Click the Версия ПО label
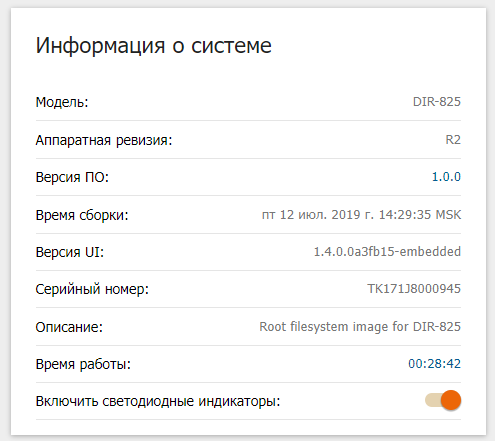 pos(72,177)
